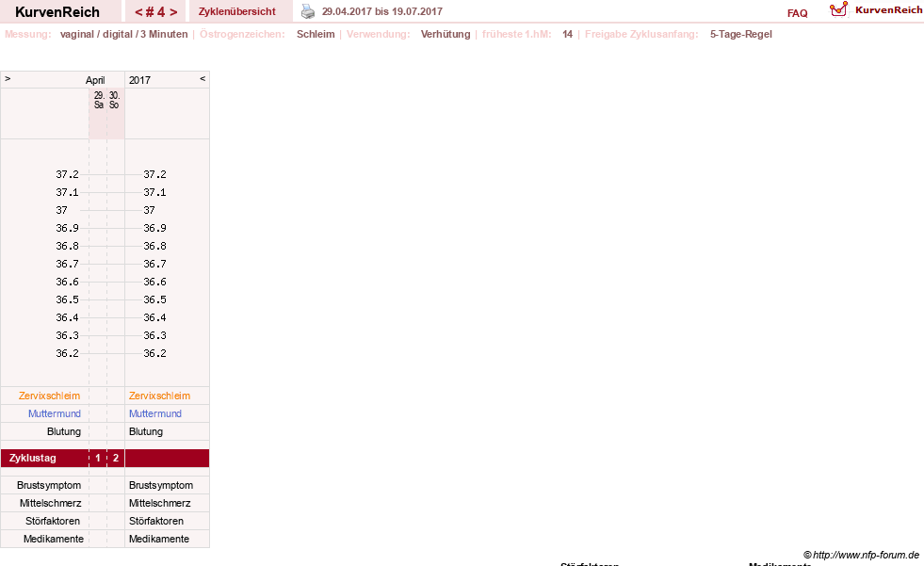
Task: Click the 37 label on the left axis
Action: (x=61, y=210)
